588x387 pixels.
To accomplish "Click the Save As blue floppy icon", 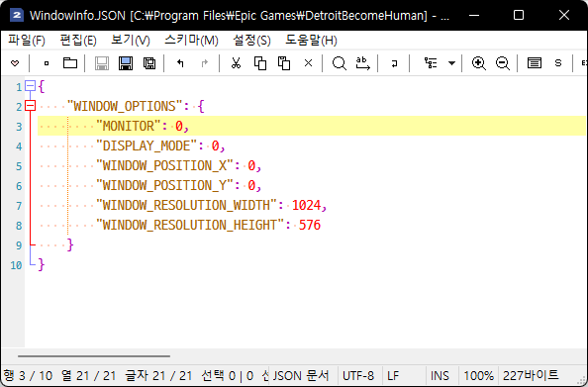I will tap(126, 63).
